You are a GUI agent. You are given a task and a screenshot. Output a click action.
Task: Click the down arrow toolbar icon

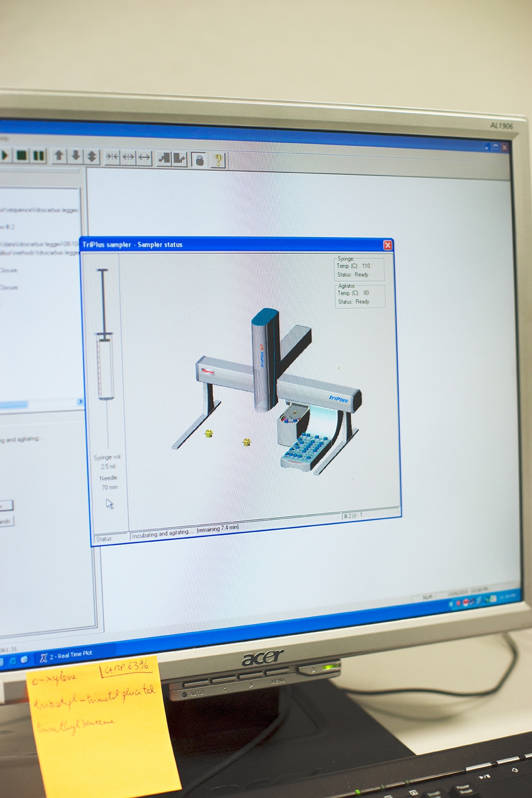[76, 157]
